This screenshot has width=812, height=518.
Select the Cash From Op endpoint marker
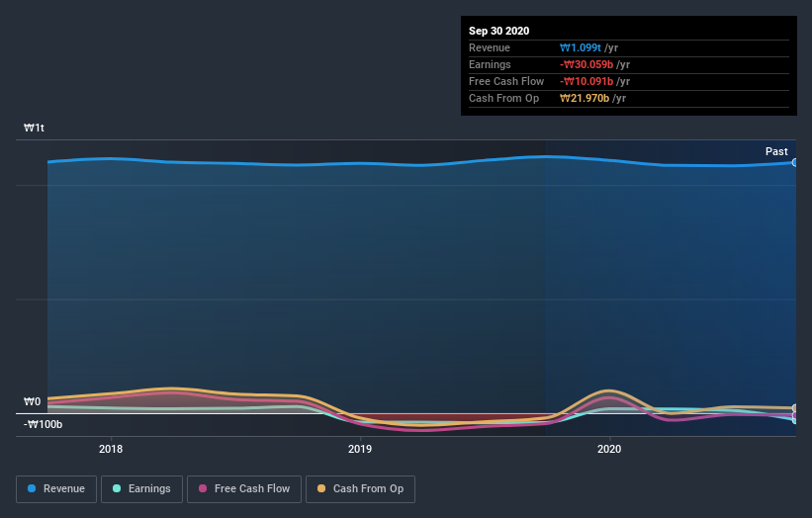tap(795, 408)
